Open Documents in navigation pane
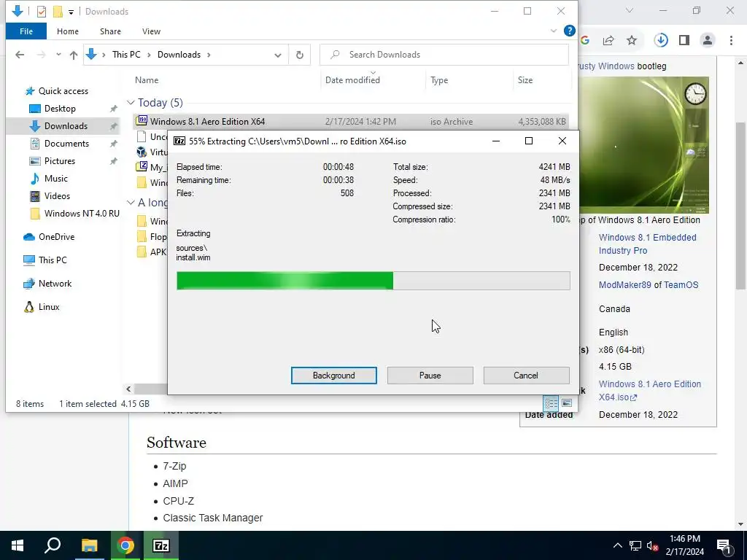Viewport: 747px width, 560px height. click(x=66, y=144)
